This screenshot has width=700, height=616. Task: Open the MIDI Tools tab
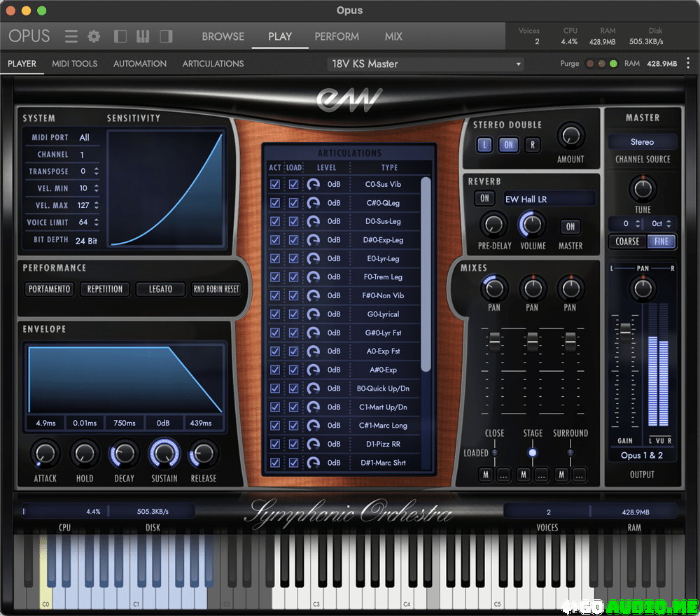[x=75, y=64]
